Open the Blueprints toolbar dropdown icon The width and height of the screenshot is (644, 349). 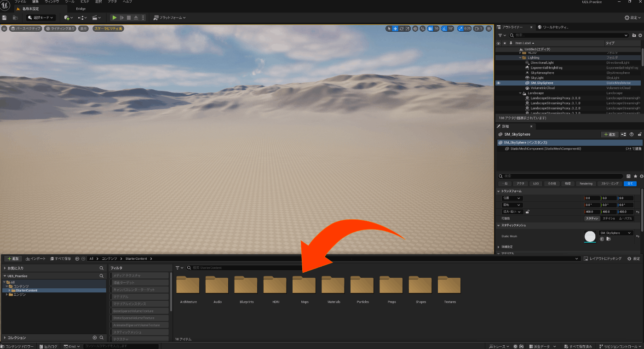point(82,17)
